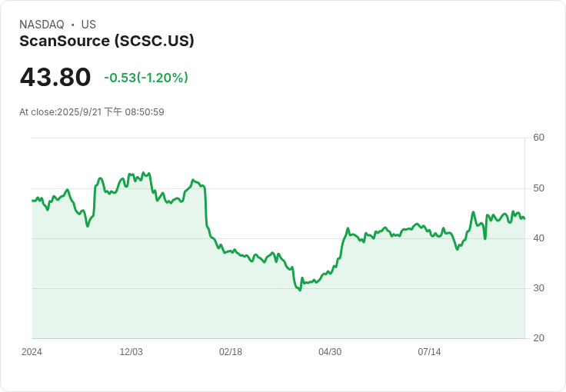
Task: Click the 2024 x-axis date label
Action: [x=32, y=352]
